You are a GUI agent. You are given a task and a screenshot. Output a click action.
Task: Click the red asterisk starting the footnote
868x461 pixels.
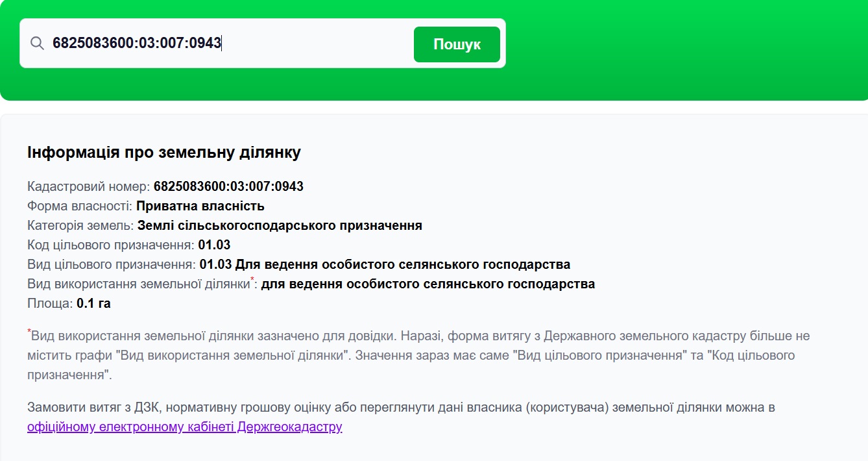[29, 332]
